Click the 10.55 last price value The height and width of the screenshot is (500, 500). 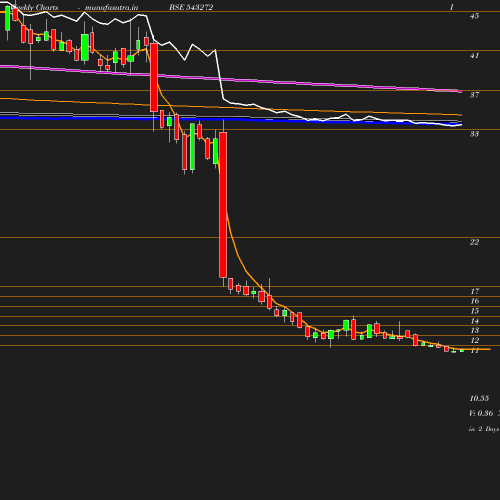pyautogui.click(x=479, y=398)
